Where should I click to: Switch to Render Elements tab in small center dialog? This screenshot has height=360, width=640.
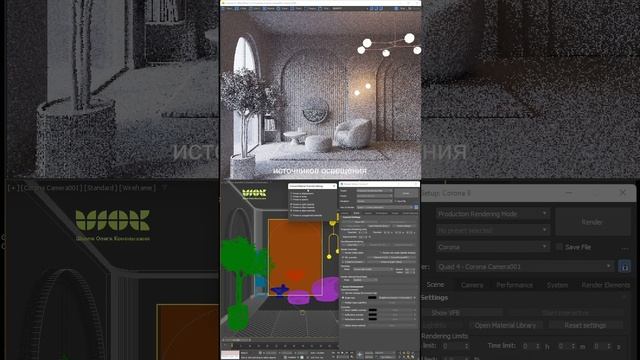[x=410, y=213]
